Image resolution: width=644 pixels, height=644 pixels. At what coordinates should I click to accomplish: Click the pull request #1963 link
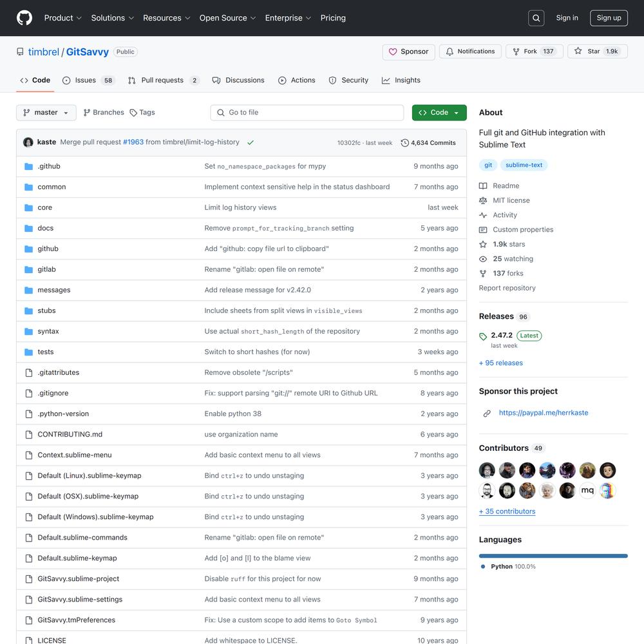pos(133,142)
